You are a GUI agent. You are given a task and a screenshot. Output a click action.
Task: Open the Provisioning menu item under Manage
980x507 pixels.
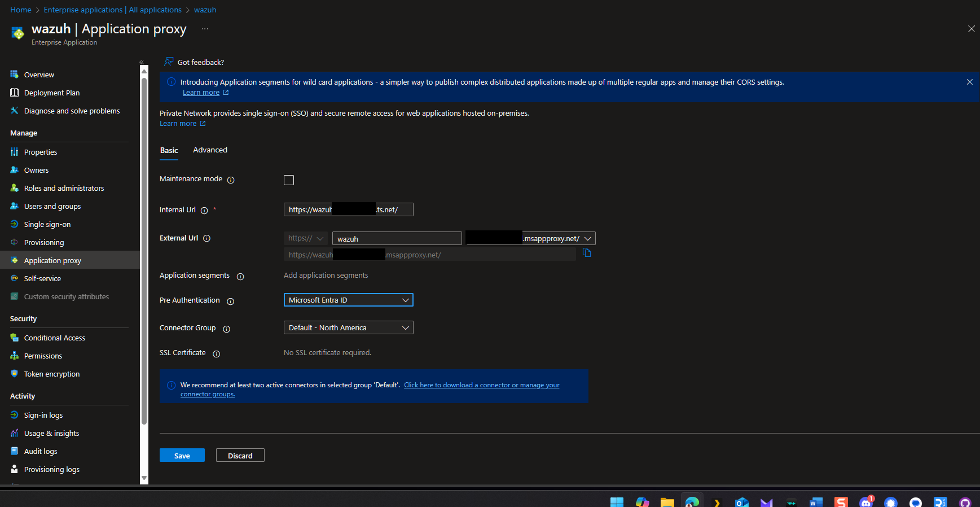[x=44, y=242]
